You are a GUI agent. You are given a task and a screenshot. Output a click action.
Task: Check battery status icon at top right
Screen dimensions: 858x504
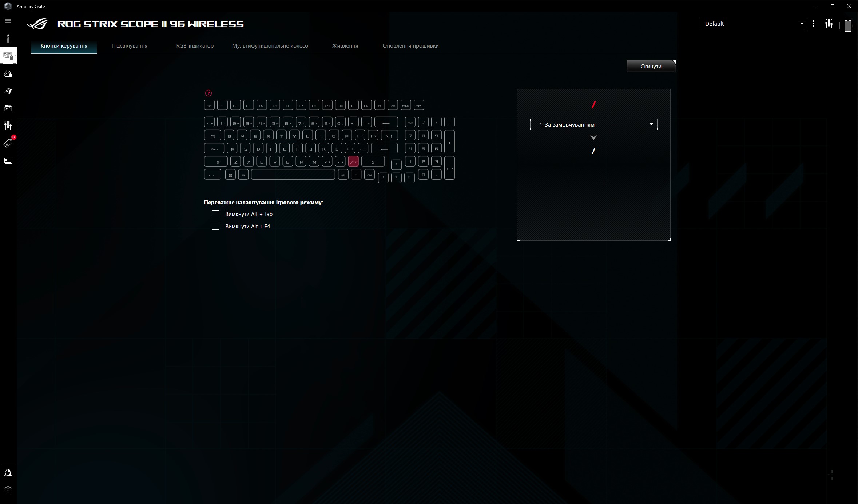click(848, 25)
